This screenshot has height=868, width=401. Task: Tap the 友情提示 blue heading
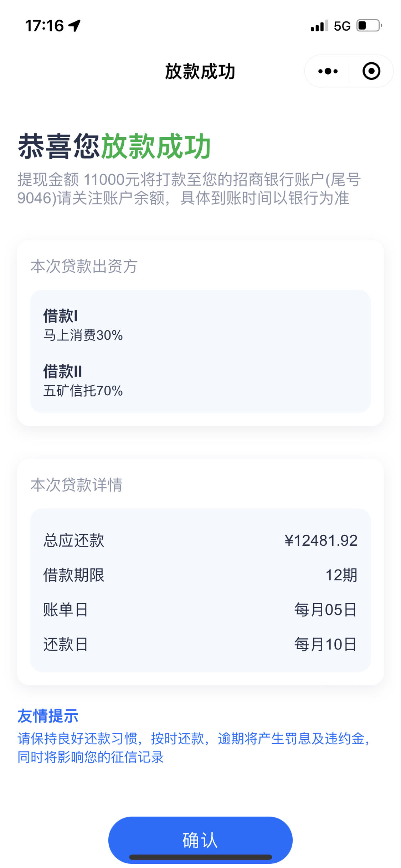tap(48, 716)
